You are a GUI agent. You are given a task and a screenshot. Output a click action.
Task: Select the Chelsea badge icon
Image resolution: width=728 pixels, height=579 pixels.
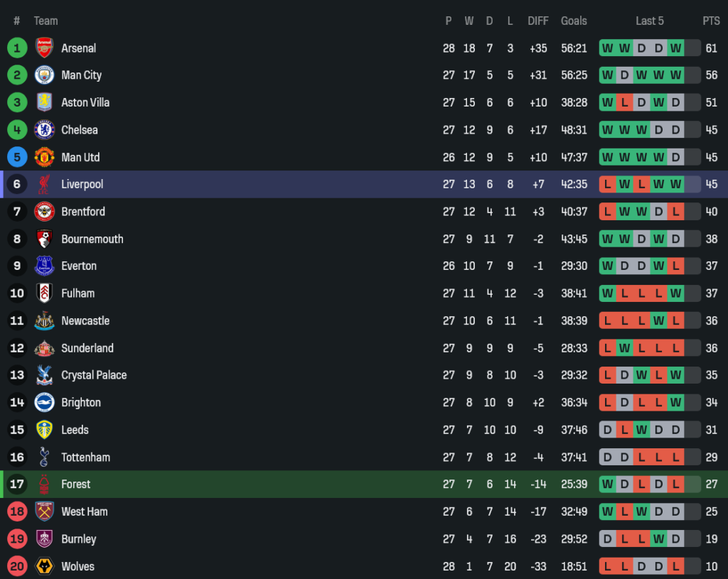coord(44,130)
